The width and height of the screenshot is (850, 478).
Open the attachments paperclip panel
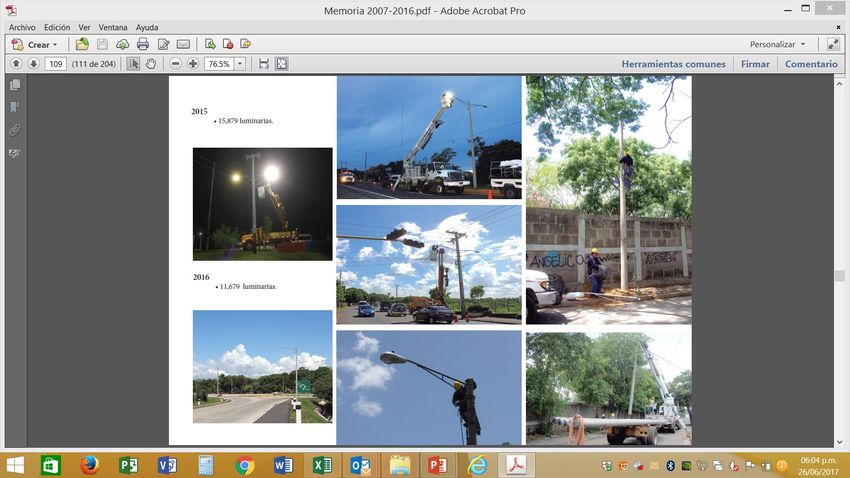(15, 130)
